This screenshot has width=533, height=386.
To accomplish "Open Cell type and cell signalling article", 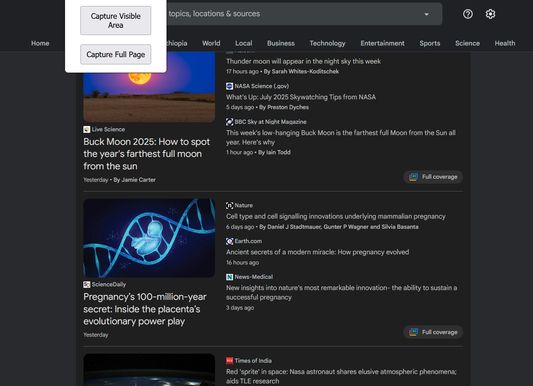I will (x=336, y=216).
